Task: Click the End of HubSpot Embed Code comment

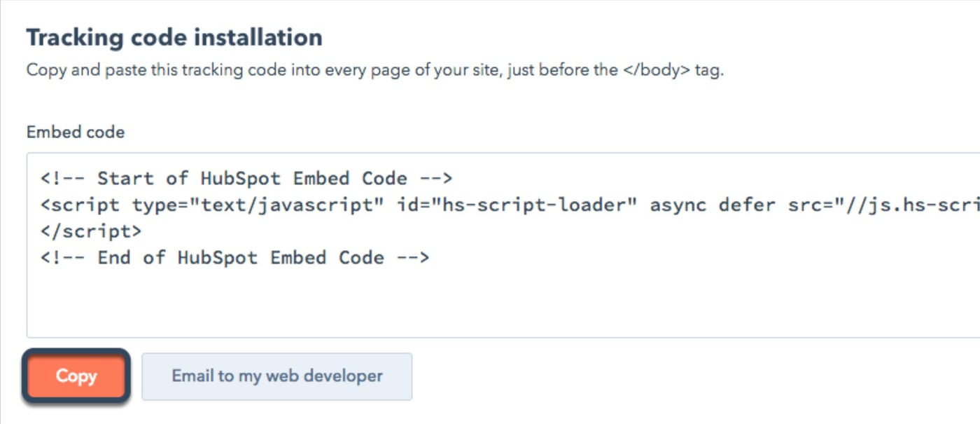Action: pyautogui.click(x=234, y=258)
